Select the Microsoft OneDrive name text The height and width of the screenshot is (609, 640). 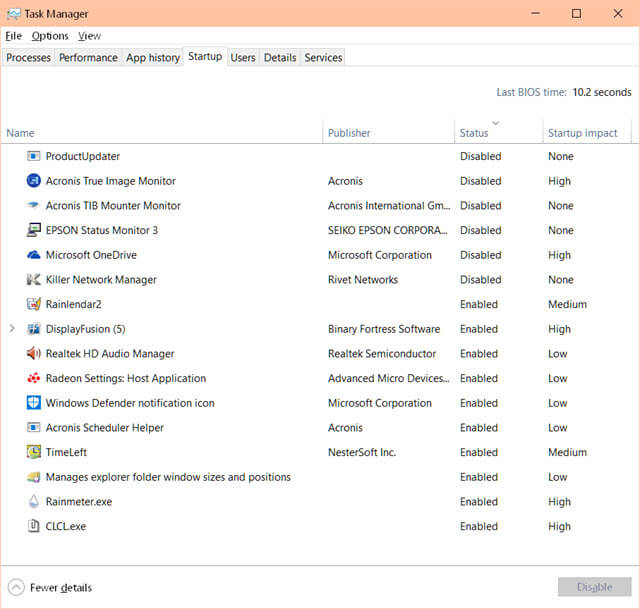91,255
